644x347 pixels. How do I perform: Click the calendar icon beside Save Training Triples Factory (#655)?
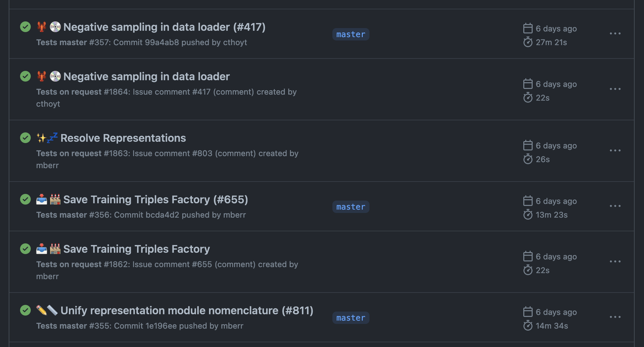[528, 201]
